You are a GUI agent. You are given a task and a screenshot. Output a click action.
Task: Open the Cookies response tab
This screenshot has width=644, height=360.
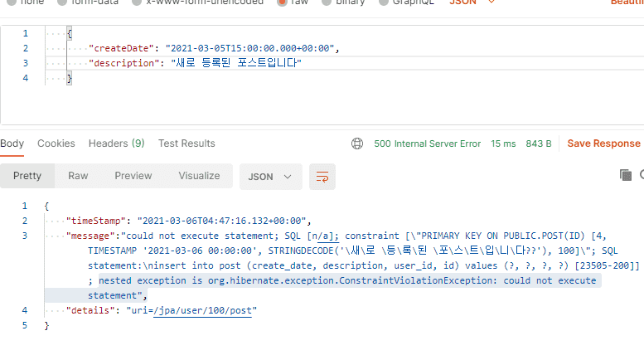[56, 144]
